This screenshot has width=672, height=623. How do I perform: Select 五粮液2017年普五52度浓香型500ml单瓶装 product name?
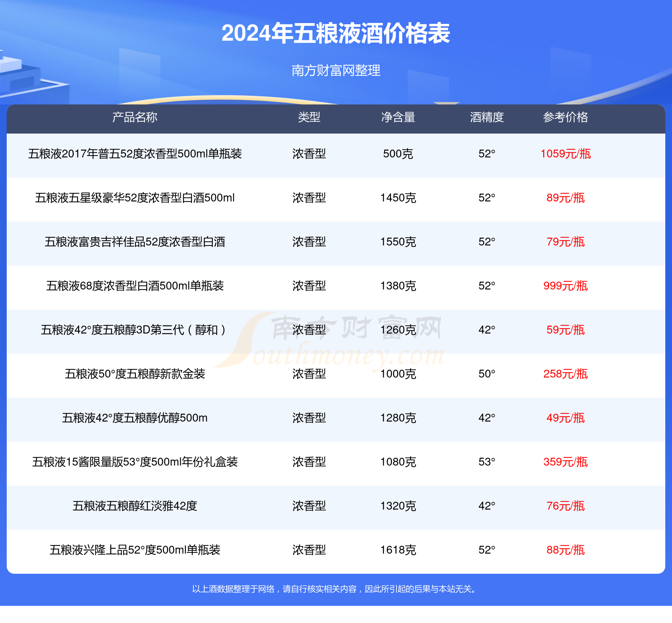coord(135,154)
